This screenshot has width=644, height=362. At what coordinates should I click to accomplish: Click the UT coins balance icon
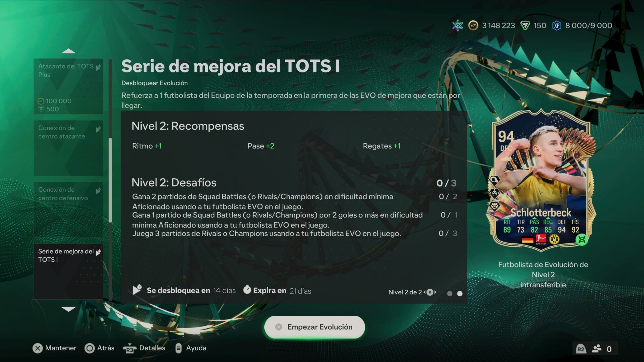(x=473, y=25)
